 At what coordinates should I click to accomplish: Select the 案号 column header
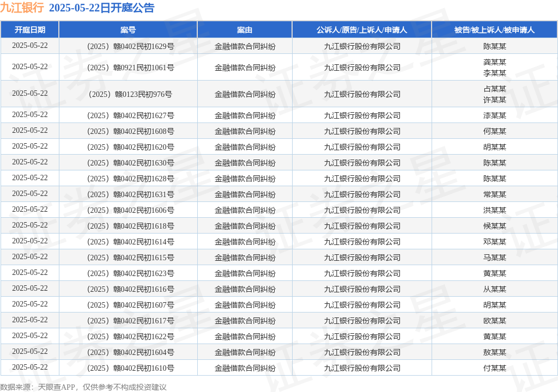(128, 30)
